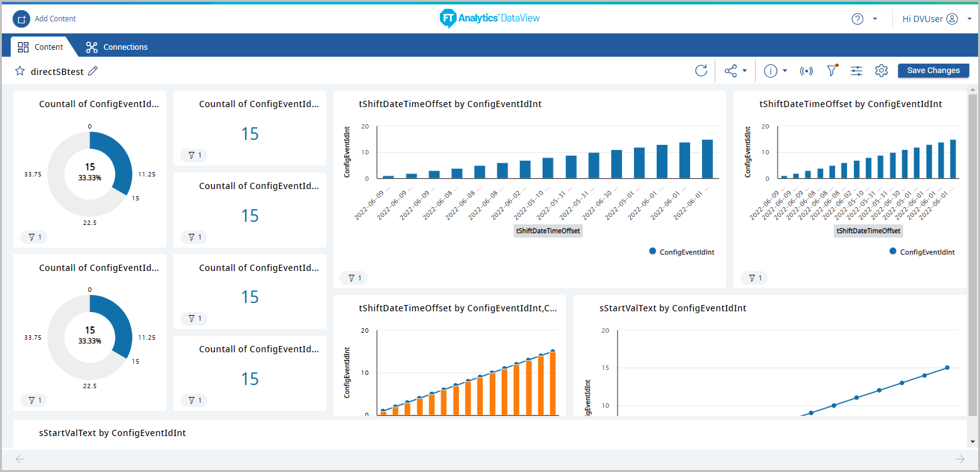This screenshot has height=472, width=980.
Task: Open the sliders adjustment icon
Action: (856, 71)
